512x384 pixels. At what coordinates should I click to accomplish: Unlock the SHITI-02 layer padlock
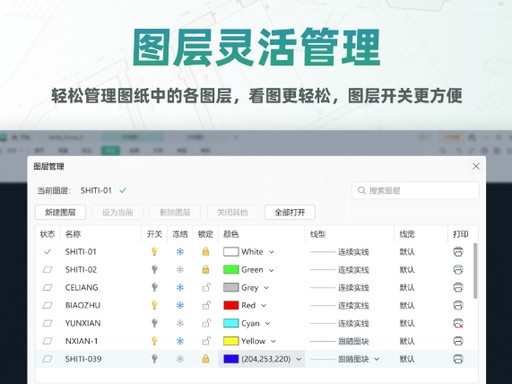click(206, 269)
